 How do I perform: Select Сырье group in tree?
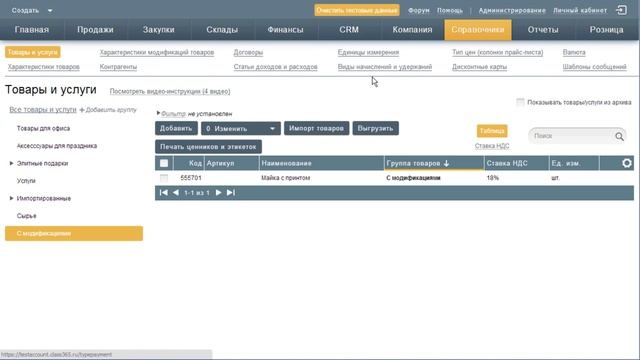[x=27, y=216]
